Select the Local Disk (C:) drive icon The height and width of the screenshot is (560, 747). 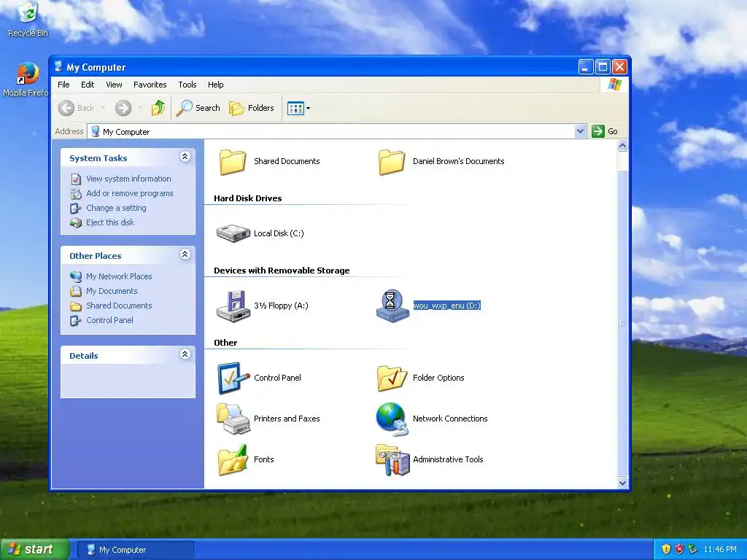[x=233, y=233]
